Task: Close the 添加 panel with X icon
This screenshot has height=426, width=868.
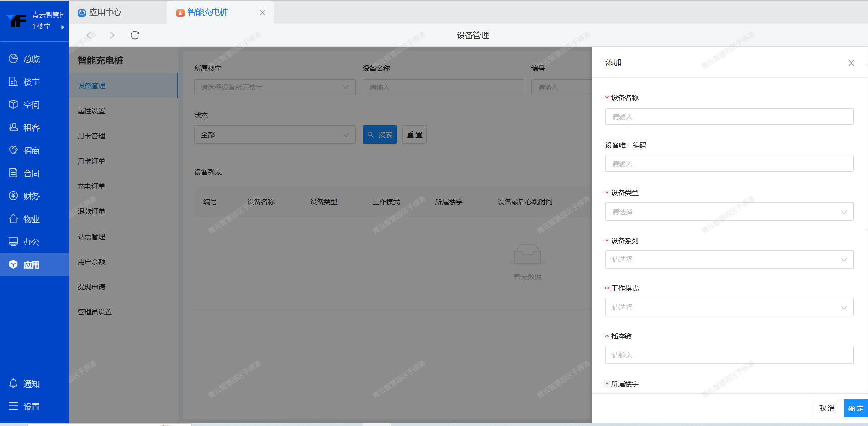Action: pyautogui.click(x=851, y=63)
